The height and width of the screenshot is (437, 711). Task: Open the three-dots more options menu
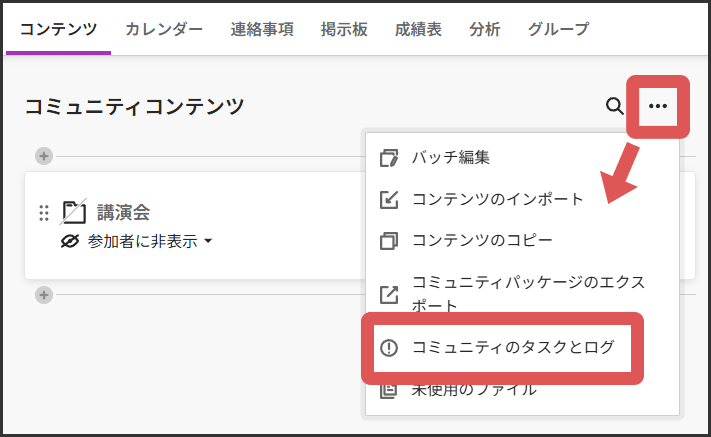tap(657, 106)
